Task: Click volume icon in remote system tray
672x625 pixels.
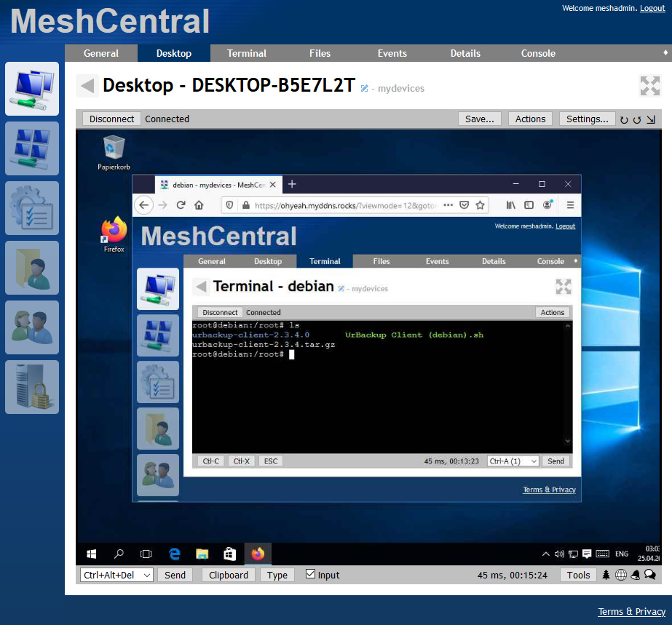Action: [x=559, y=554]
